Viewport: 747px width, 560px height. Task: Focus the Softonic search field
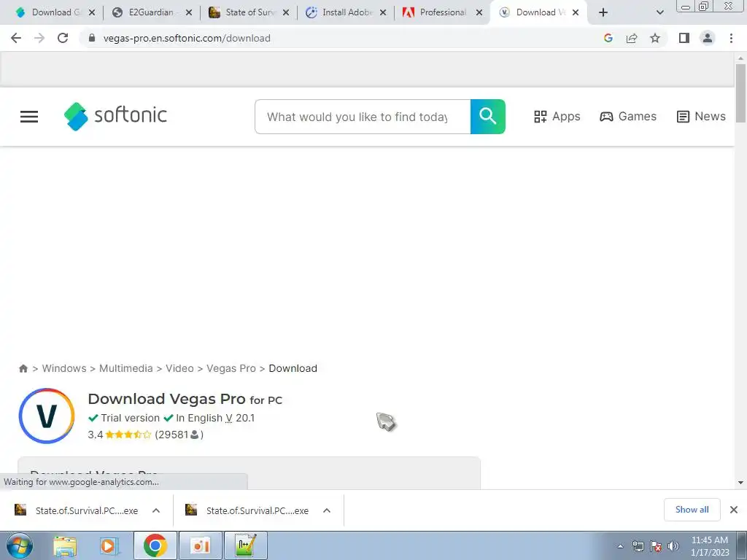pos(363,117)
